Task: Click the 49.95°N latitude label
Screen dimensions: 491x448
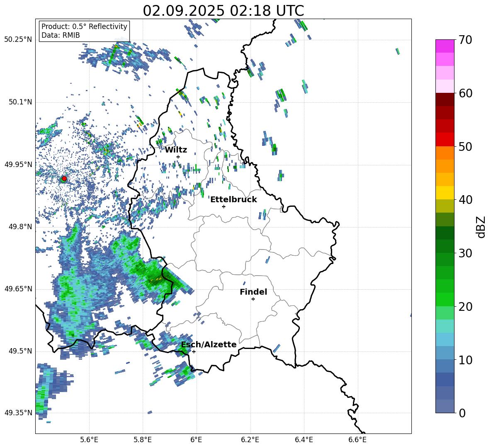Action: click(18, 165)
